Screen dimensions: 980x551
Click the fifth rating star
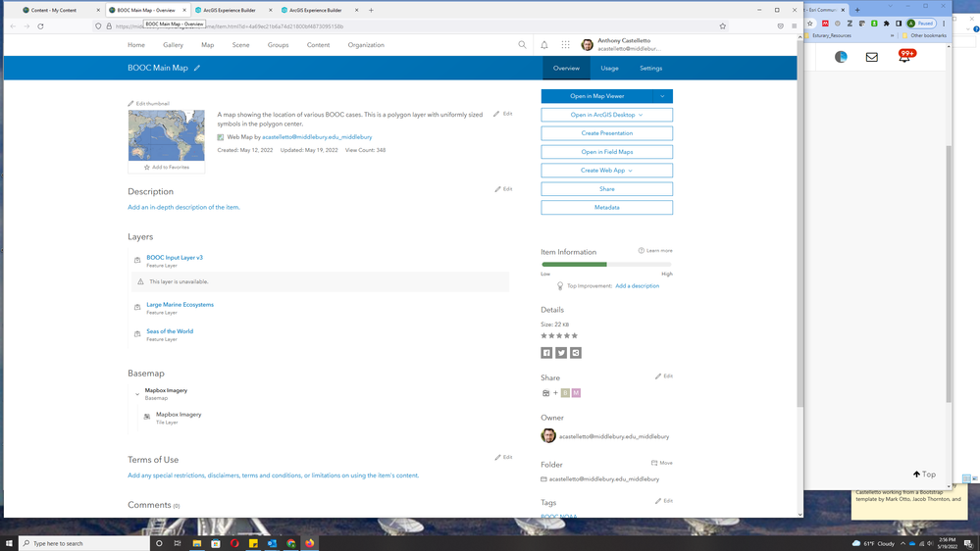[x=575, y=336]
